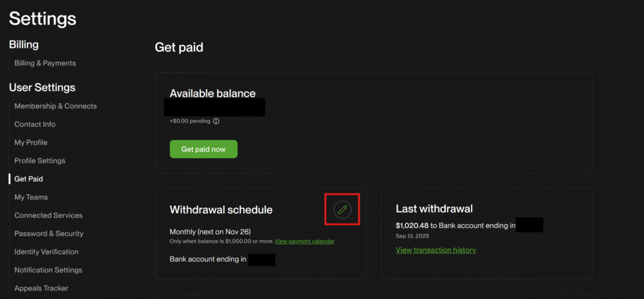This screenshot has height=299, width=644.
Task: Click the Billing section heading
Action: tap(24, 45)
